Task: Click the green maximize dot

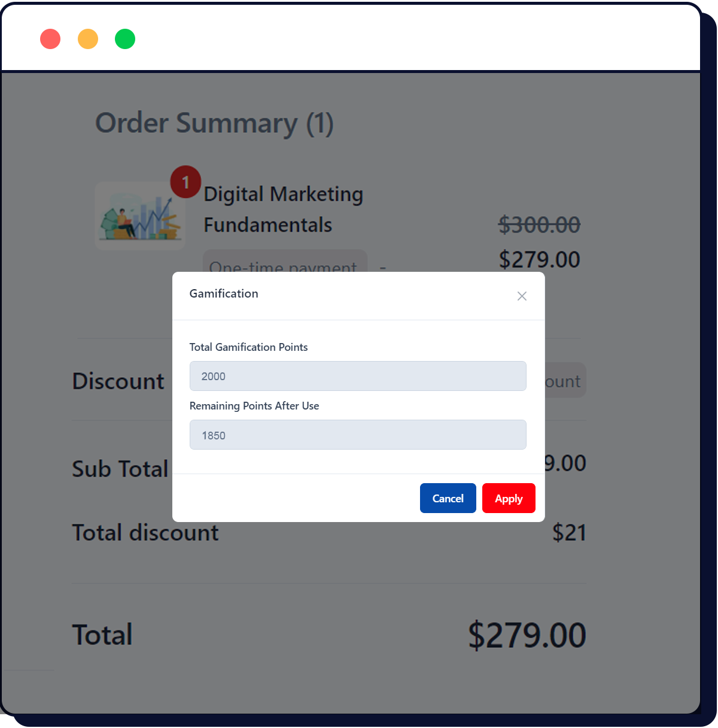Action: pyautogui.click(x=125, y=39)
